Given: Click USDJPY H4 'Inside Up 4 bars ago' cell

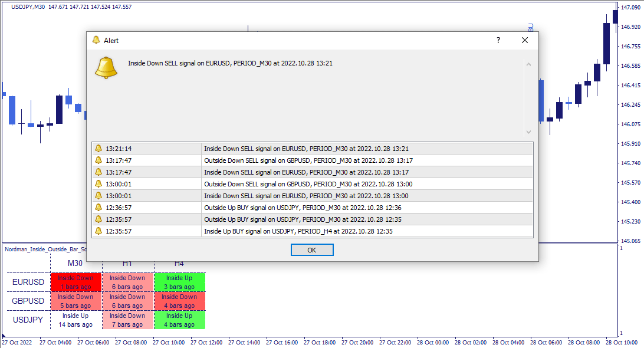Looking at the screenshot, I should coord(179,320).
